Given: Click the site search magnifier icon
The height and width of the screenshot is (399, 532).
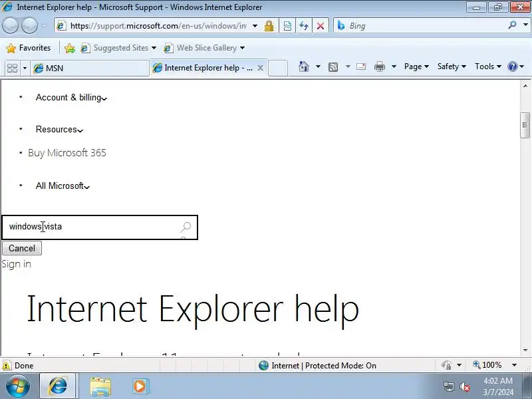Looking at the screenshot, I should pyautogui.click(x=186, y=227).
